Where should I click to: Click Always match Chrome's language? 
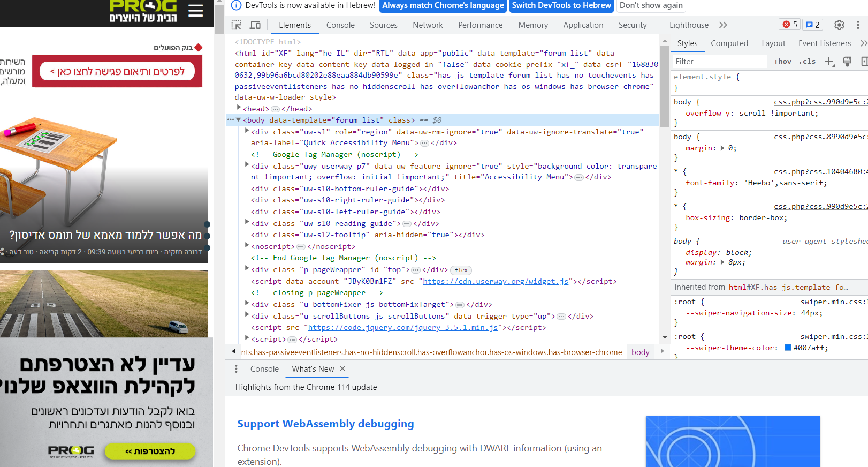[x=443, y=5]
